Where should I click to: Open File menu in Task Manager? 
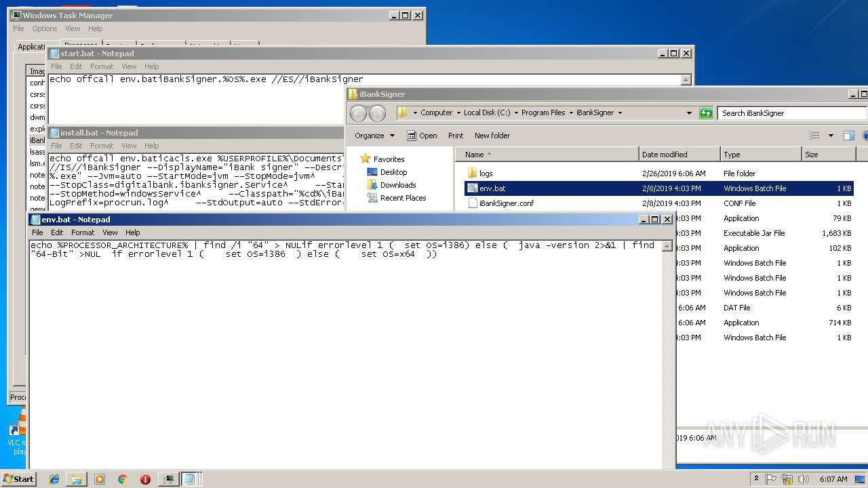tap(18, 28)
